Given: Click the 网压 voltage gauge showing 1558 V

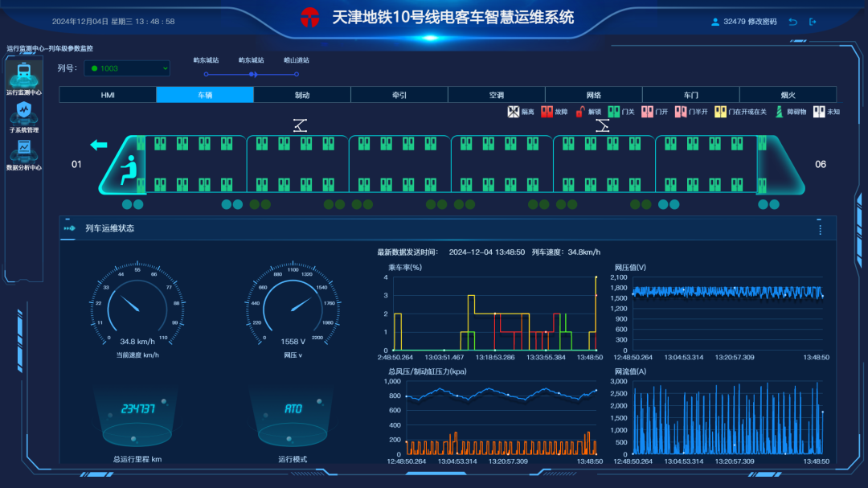Looking at the screenshot, I should pos(293,304).
